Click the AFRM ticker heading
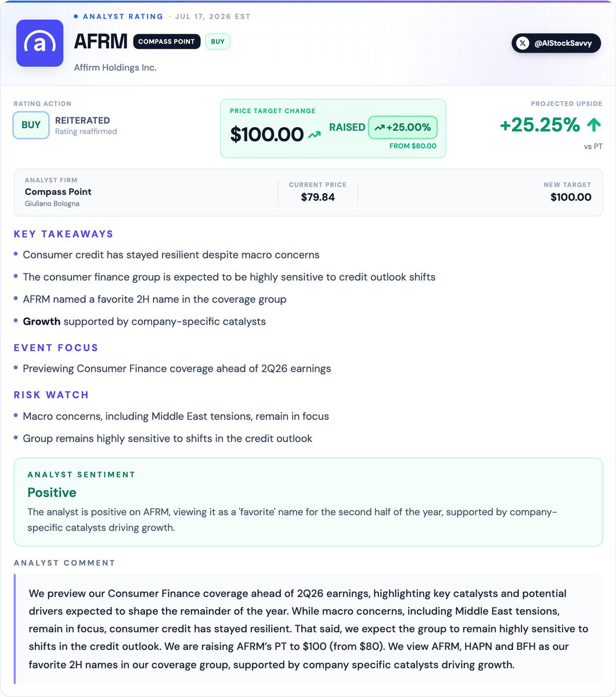Image resolution: width=616 pixels, height=697 pixels. pyautogui.click(x=100, y=42)
